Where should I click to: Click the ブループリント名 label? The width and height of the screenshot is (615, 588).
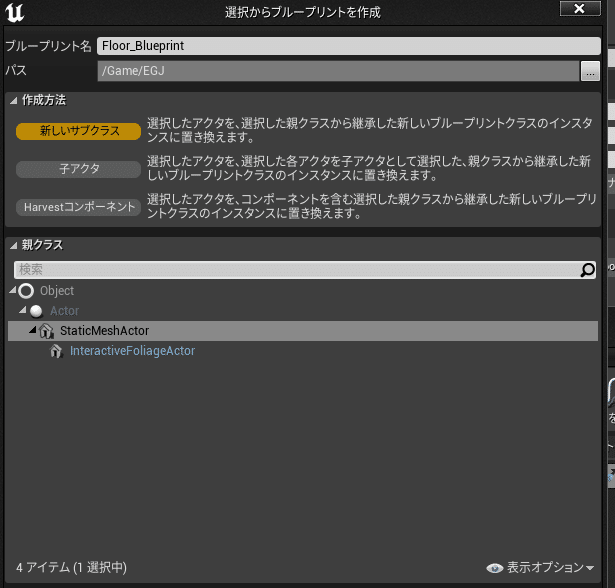48,46
